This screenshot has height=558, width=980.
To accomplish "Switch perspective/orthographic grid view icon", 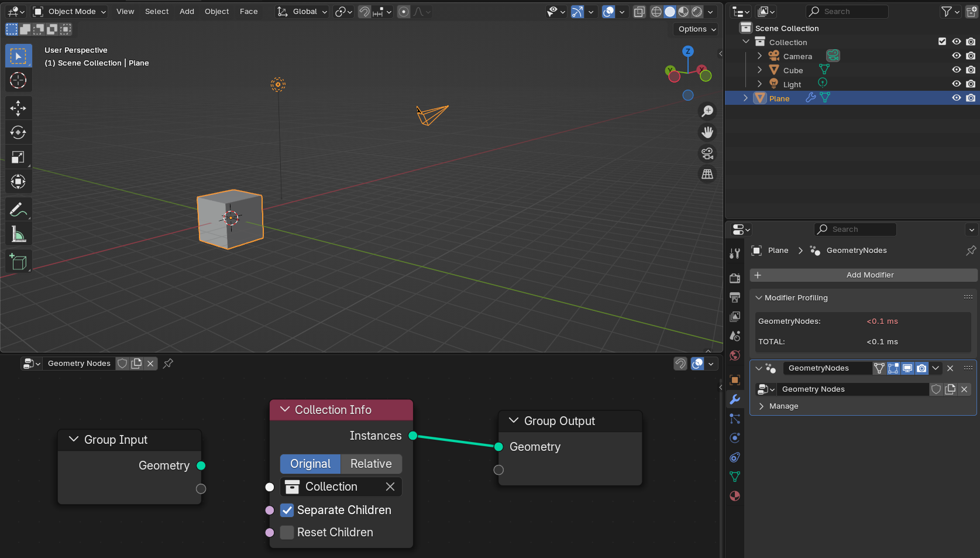I will 707,174.
